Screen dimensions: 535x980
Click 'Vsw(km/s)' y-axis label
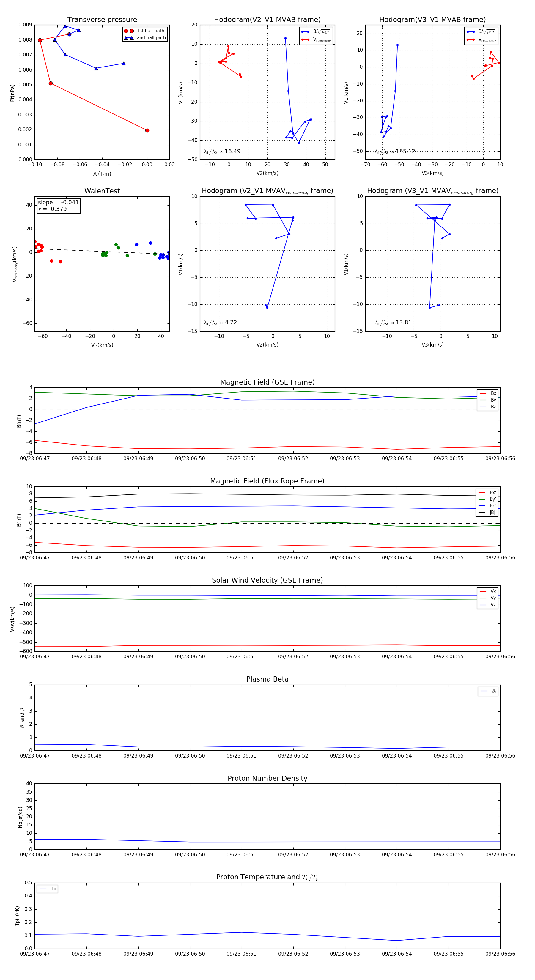point(12,619)
